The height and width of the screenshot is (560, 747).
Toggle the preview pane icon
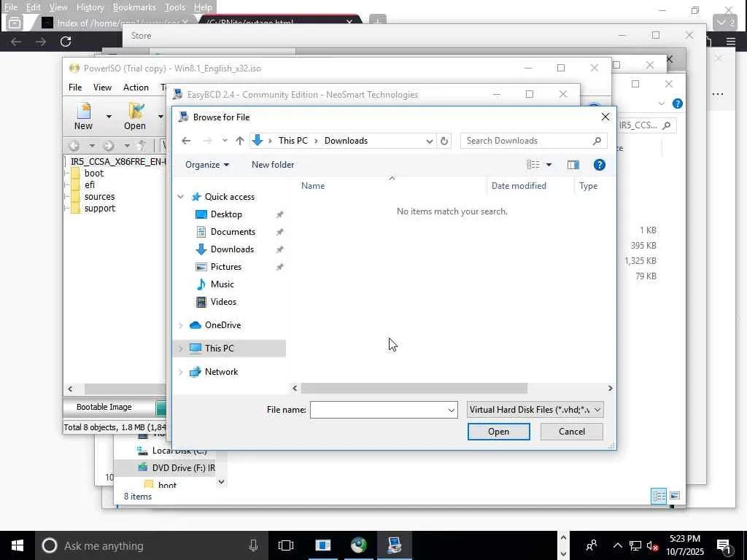tap(573, 165)
